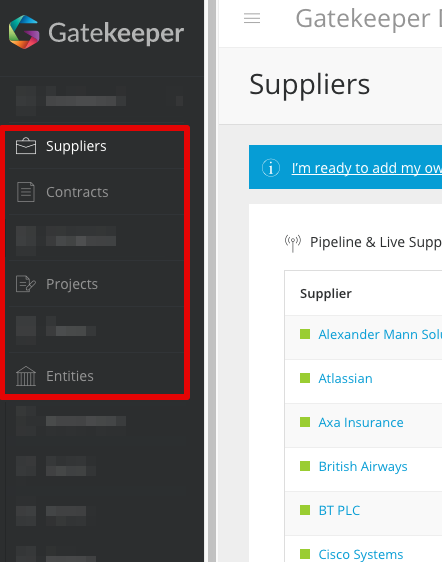442x562 pixels.
Task: Click the Contracts document icon
Action: click(x=26, y=192)
